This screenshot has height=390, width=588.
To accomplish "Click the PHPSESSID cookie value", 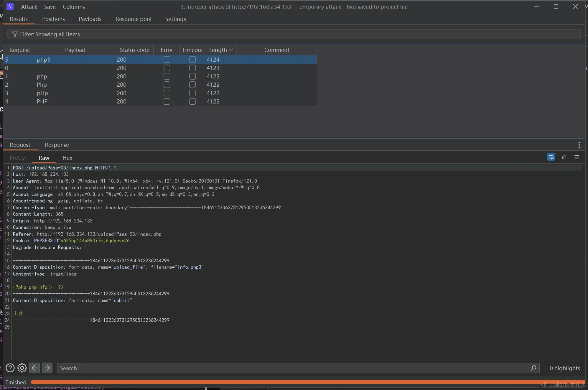I will (95, 241).
